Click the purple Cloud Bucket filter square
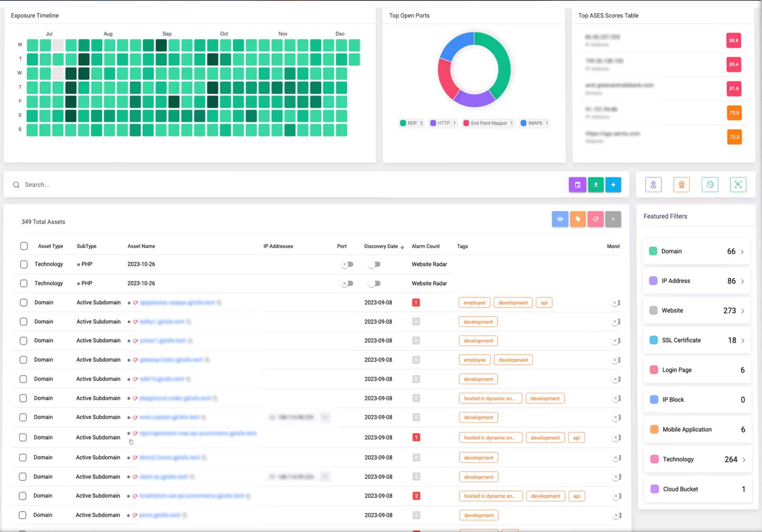Screen dimensions: 762x532 pos(655,489)
